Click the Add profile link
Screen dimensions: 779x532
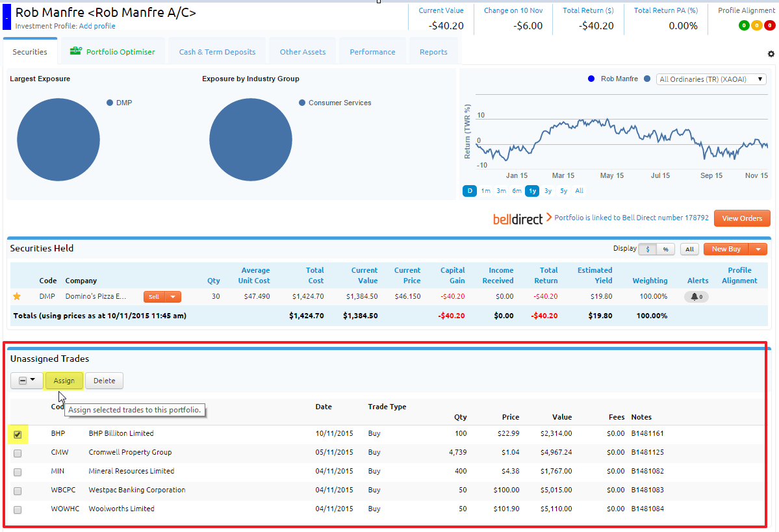97,26
